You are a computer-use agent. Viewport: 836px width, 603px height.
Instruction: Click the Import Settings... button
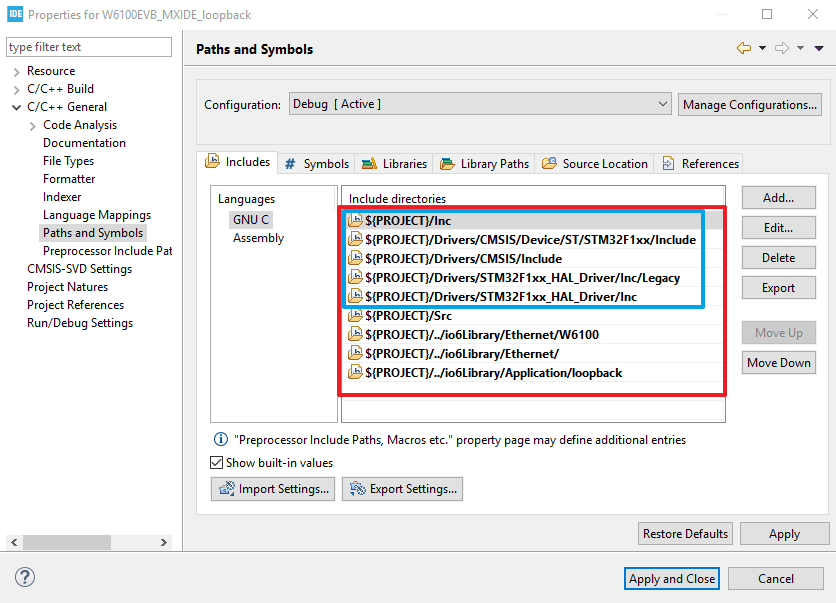[273, 489]
